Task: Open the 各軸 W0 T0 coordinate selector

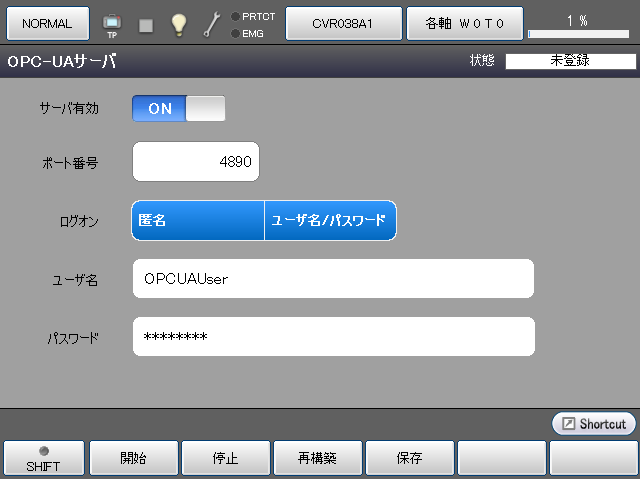Action: click(x=464, y=22)
